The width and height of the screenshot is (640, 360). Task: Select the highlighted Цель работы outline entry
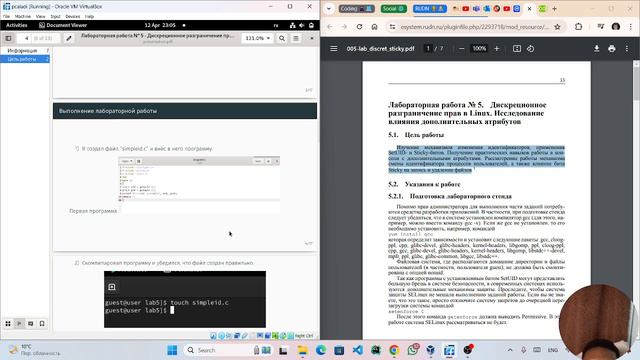[x=25, y=59]
